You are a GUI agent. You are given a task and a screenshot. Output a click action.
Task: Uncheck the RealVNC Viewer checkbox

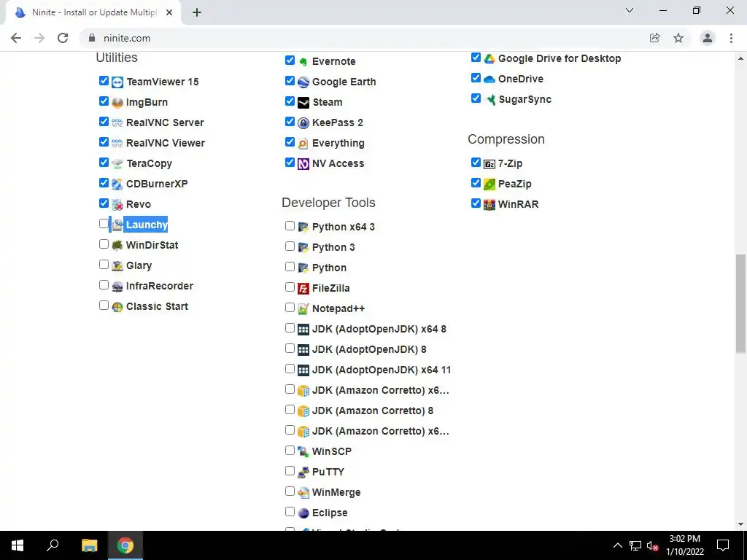[x=104, y=142]
